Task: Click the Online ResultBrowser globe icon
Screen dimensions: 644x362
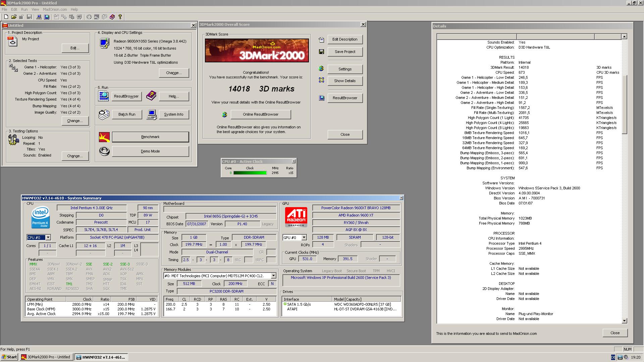Action: (x=224, y=114)
